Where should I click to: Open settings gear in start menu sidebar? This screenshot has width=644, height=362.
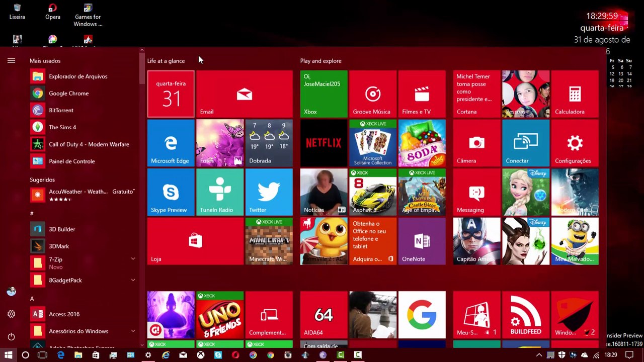pos(11,314)
